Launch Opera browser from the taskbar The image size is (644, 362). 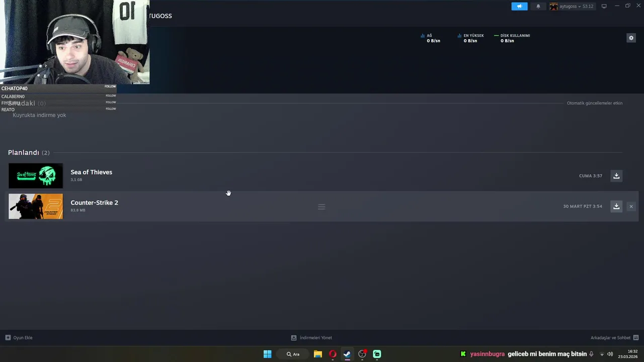[x=333, y=354]
